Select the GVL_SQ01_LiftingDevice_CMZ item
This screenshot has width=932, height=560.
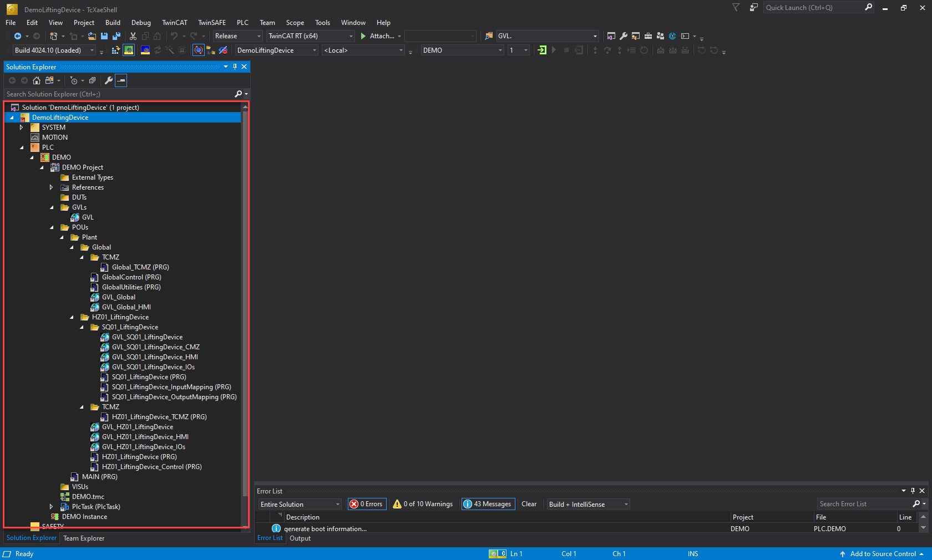(x=155, y=347)
